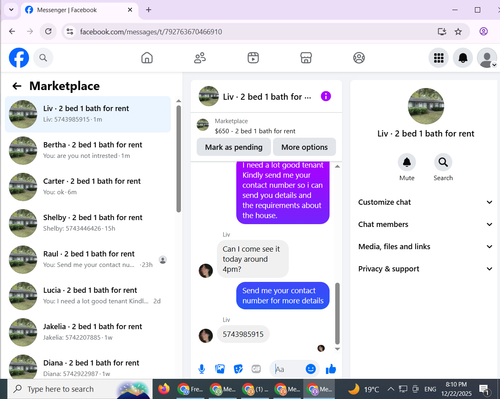The height and width of the screenshot is (399, 500).
Task: Open the Raul conversation in list
Action: coord(88,259)
